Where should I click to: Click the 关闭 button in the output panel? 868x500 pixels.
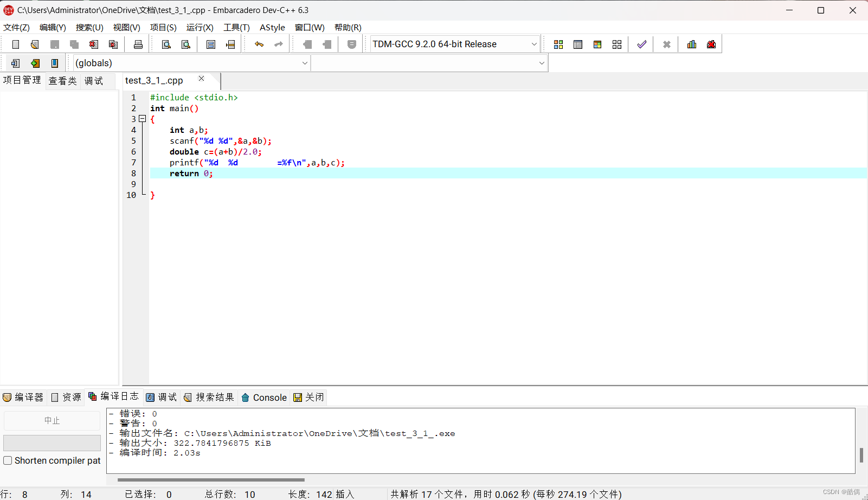[308, 397]
